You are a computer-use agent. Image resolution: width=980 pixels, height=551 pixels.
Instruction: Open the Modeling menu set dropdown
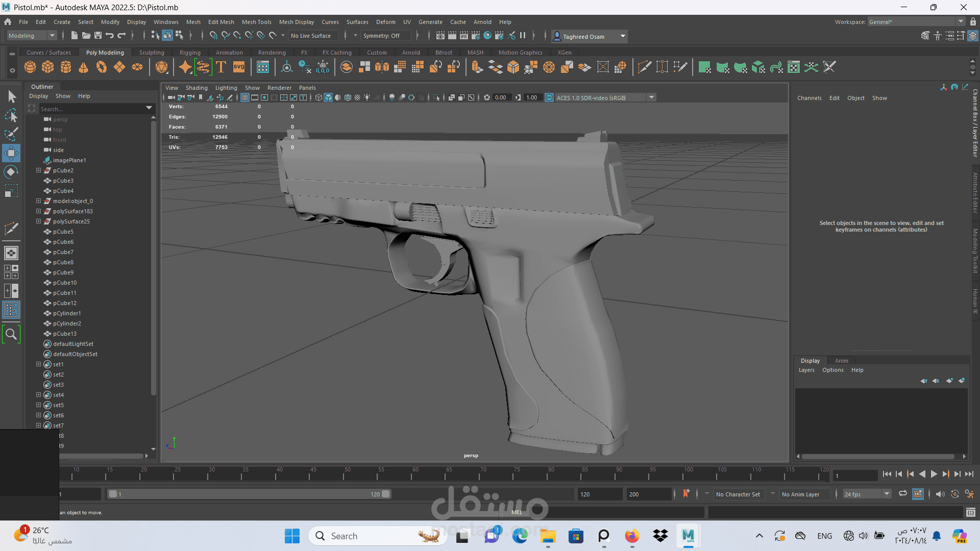(32, 36)
